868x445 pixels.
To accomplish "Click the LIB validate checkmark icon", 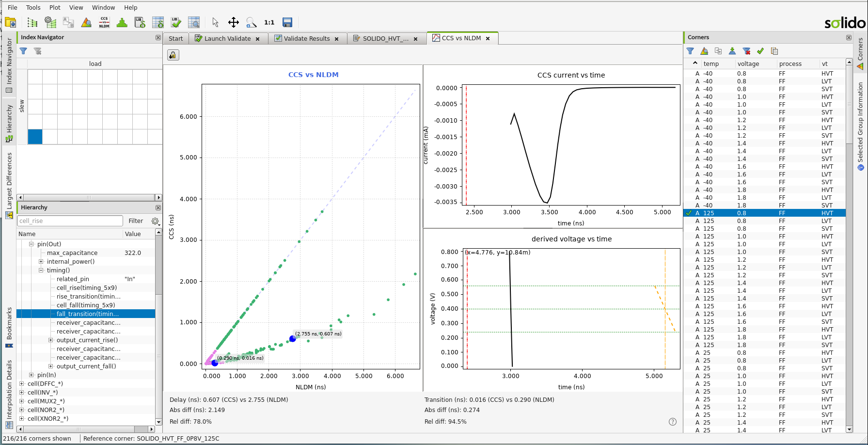I will 176,22.
